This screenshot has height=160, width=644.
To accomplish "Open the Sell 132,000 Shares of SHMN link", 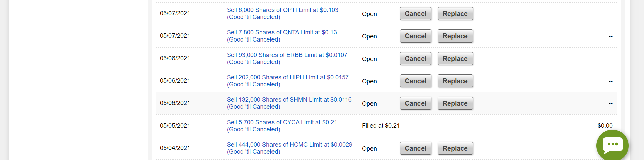I will (289, 100).
